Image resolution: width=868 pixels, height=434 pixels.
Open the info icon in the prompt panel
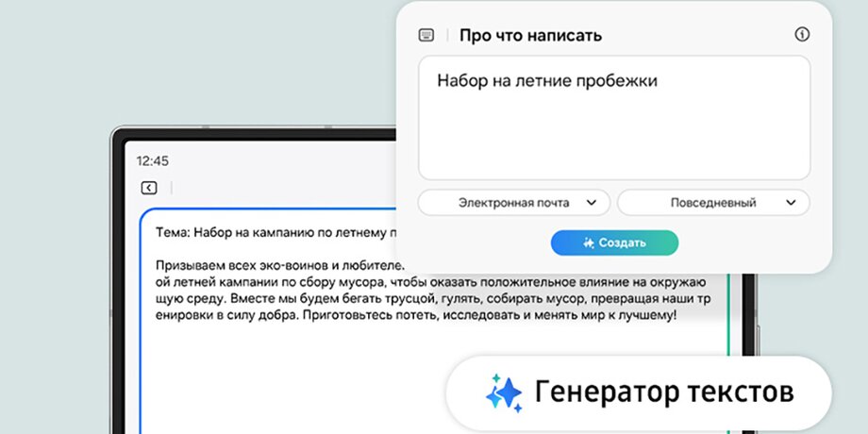point(802,35)
